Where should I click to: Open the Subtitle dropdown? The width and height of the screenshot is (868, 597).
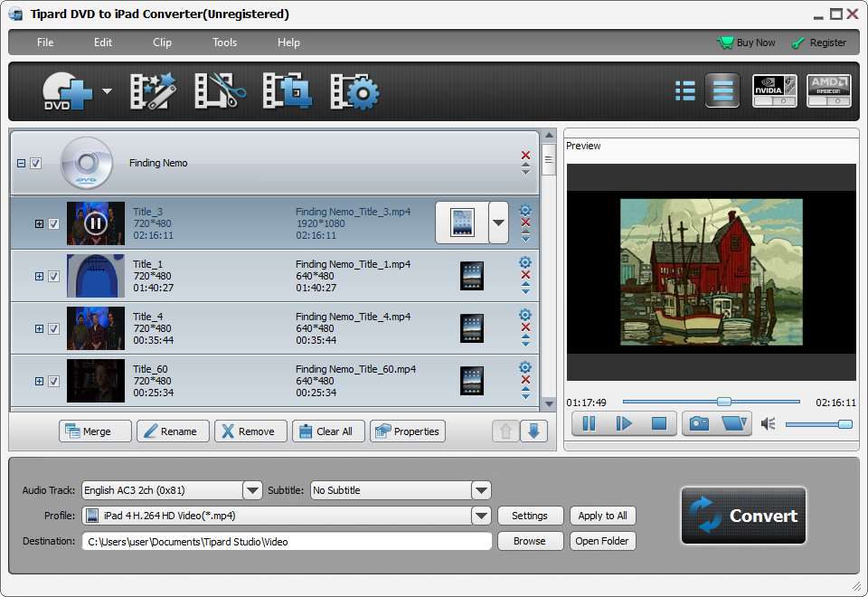[x=481, y=490]
